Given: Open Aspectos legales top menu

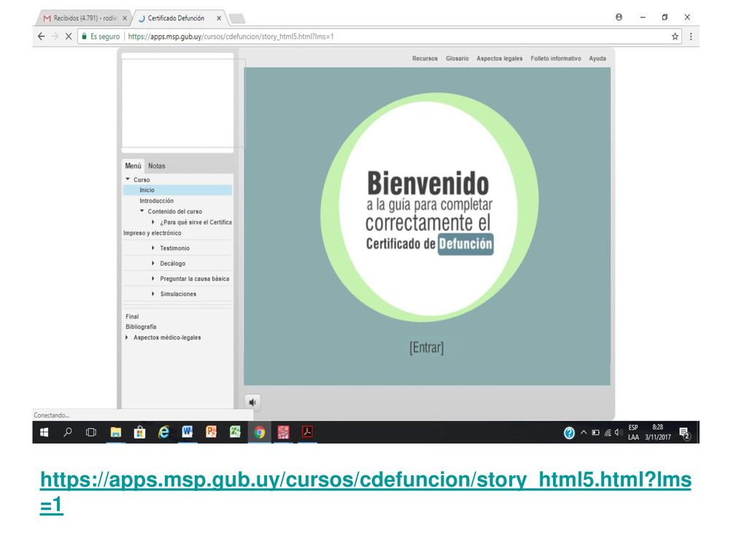Looking at the screenshot, I should (x=499, y=58).
